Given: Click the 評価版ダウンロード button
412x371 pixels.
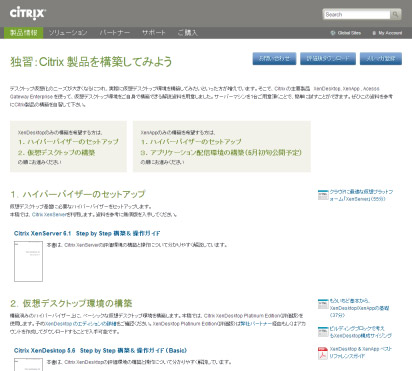Looking at the screenshot, I should click(x=328, y=59).
